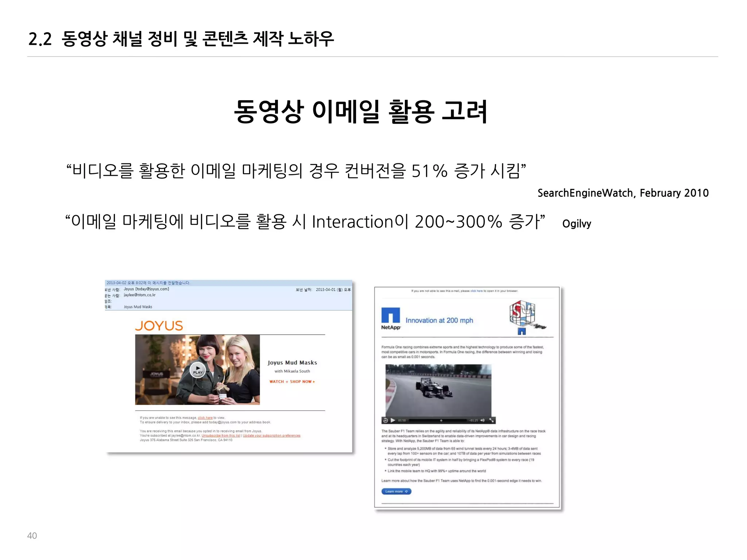Click the 'Joyus Mud Masks' heading beside the video
This screenshot has height=560, width=747.
pyautogui.click(x=292, y=363)
